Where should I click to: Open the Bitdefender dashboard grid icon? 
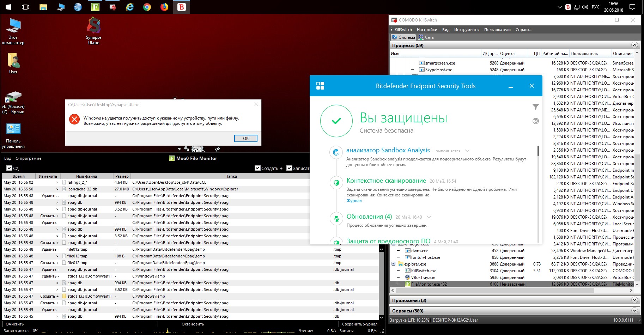[320, 86]
